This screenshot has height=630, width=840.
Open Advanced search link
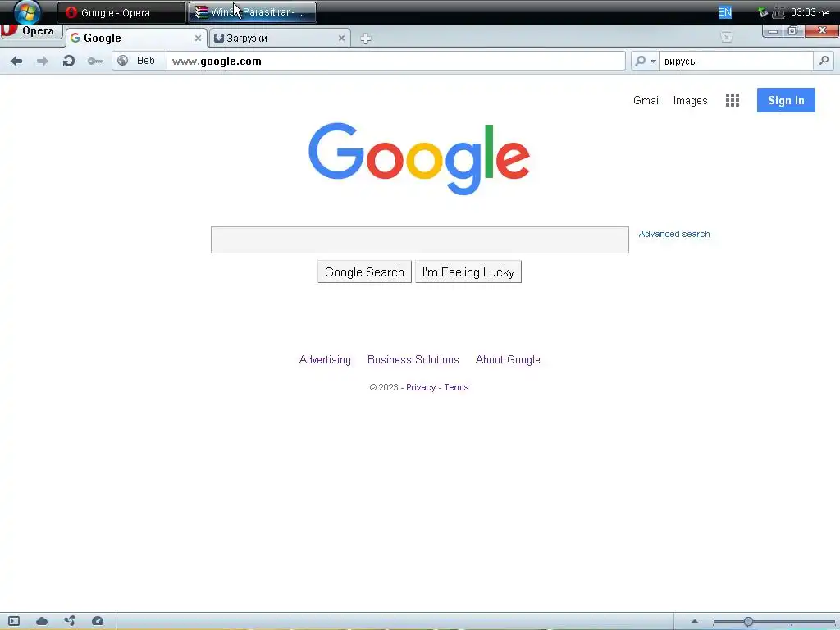(674, 234)
